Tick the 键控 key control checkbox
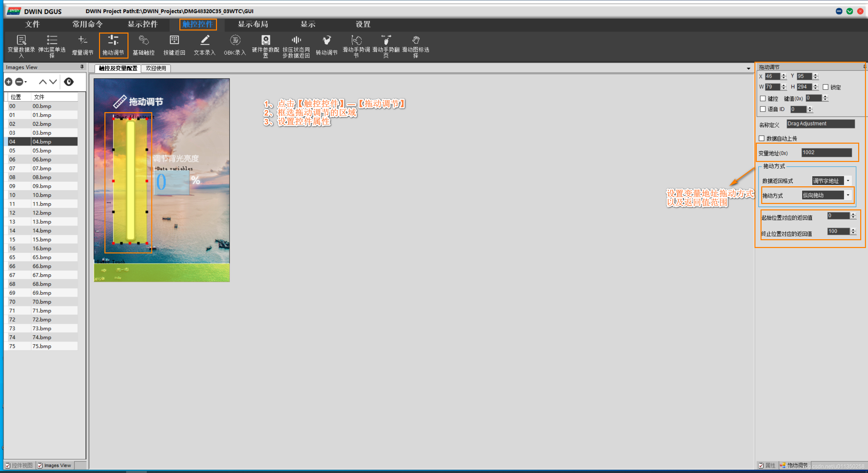868x473 pixels. click(763, 99)
